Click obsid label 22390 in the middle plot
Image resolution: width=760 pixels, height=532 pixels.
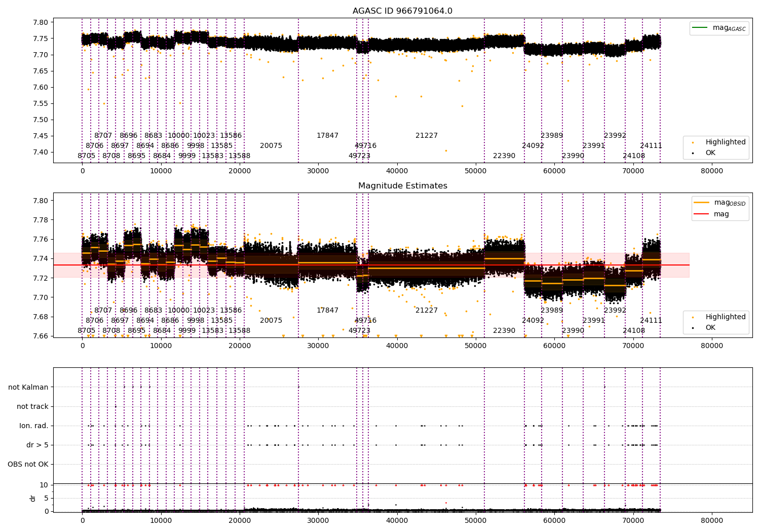tap(504, 330)
